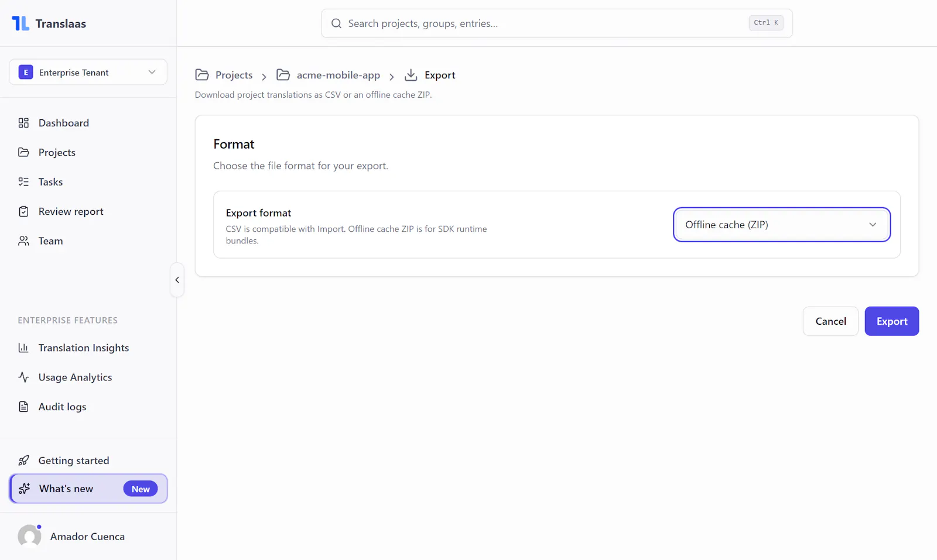Viewport: 937px width, 560px height.
Task: Click the Export format label
Action: (x=258, y=213)
